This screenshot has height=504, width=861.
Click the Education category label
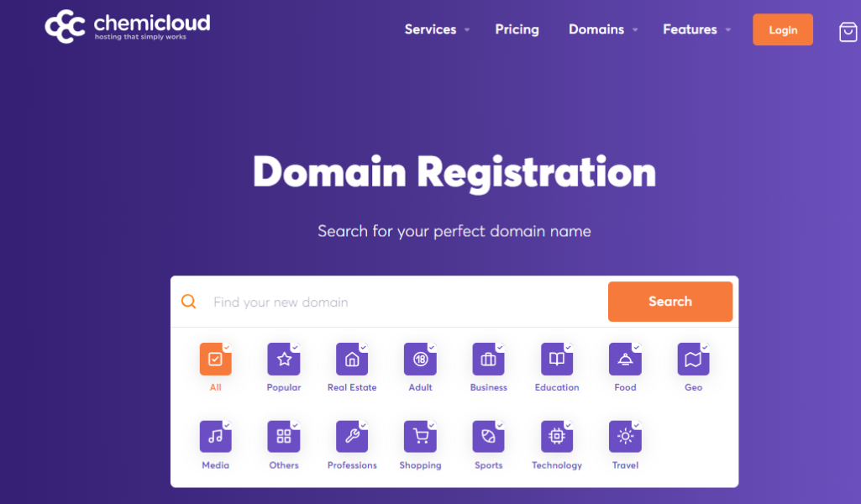point(557,387)
